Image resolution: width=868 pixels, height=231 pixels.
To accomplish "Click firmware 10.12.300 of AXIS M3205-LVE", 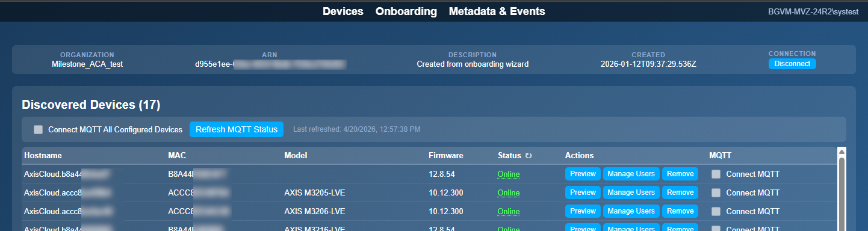I will click(446, 193).
